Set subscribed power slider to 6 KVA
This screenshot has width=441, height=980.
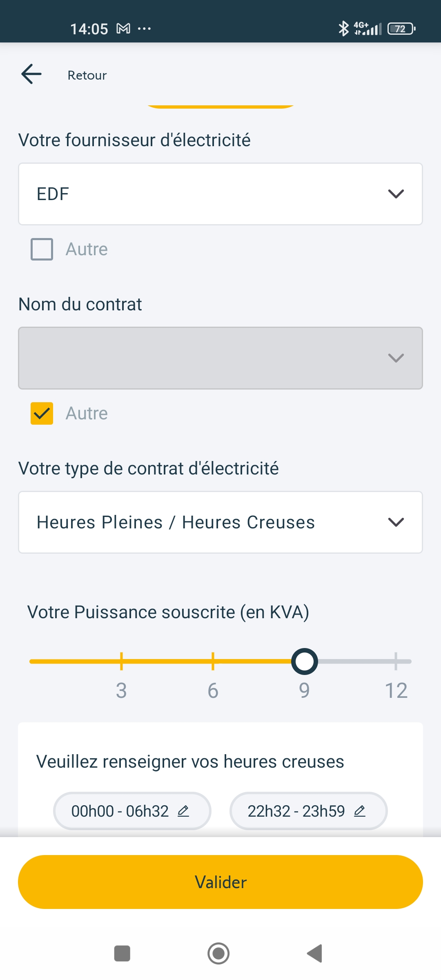click(x=213, y=661)
